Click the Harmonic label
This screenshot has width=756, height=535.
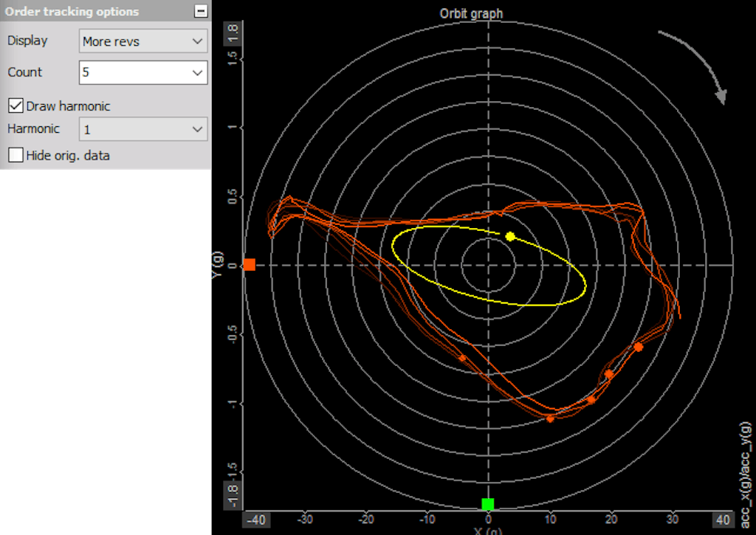click(33, 128)
